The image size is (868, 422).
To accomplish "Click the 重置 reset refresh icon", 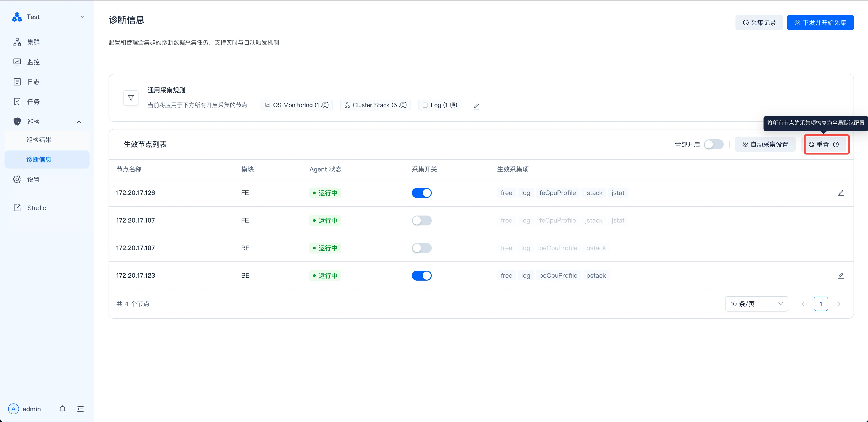I will coord(811,144).
